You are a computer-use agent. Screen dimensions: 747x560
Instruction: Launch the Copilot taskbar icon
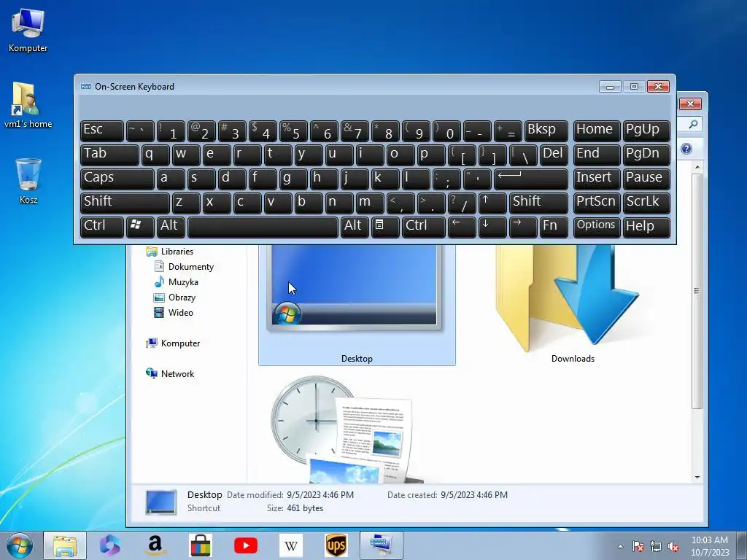pos(109,545)
